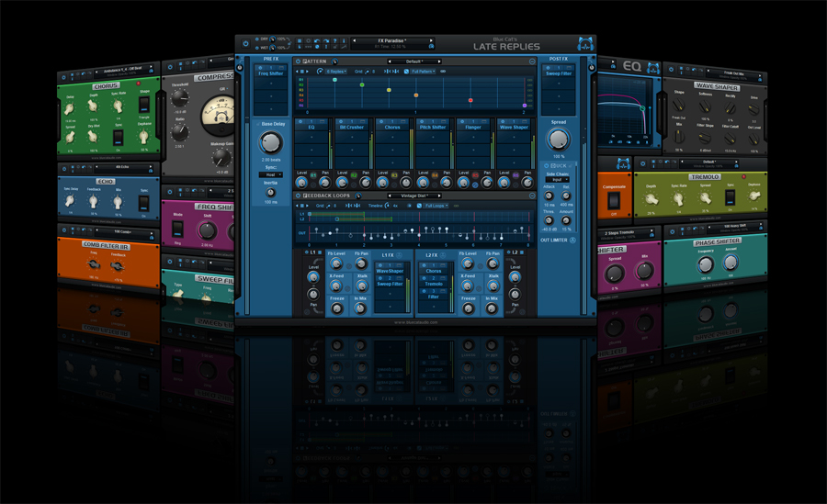Screen dimensions: 827x504
Task: Open the Side Chain Input dropdown
Action: pos(558,180)
